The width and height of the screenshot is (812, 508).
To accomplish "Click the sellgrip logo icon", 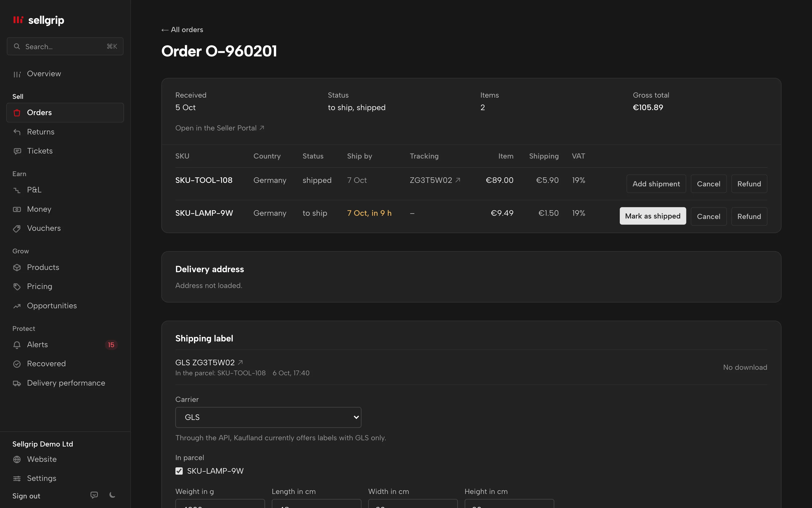I will (18, 20).
